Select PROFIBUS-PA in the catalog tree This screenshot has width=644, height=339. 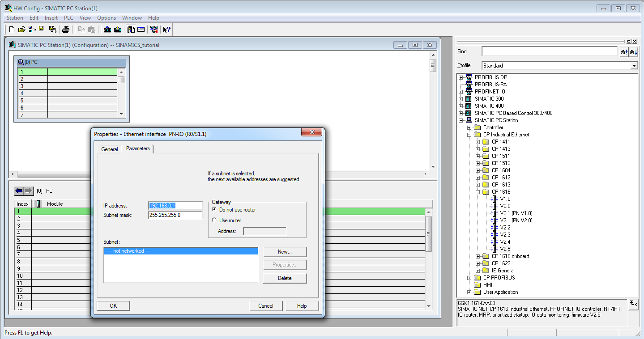coord(490,85)
